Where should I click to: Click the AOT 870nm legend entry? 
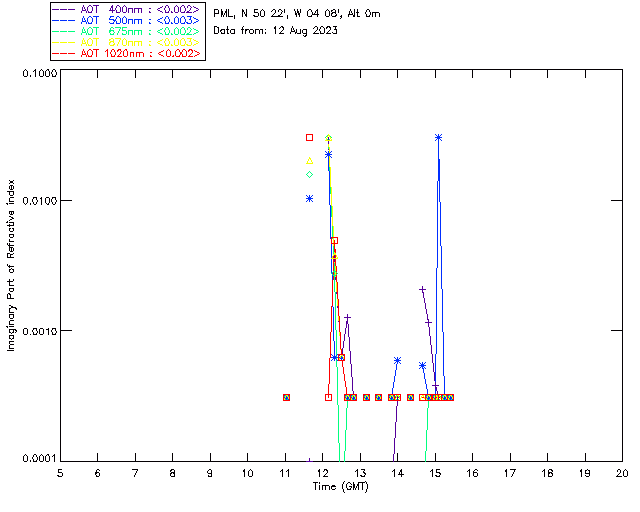coord(127,42)
